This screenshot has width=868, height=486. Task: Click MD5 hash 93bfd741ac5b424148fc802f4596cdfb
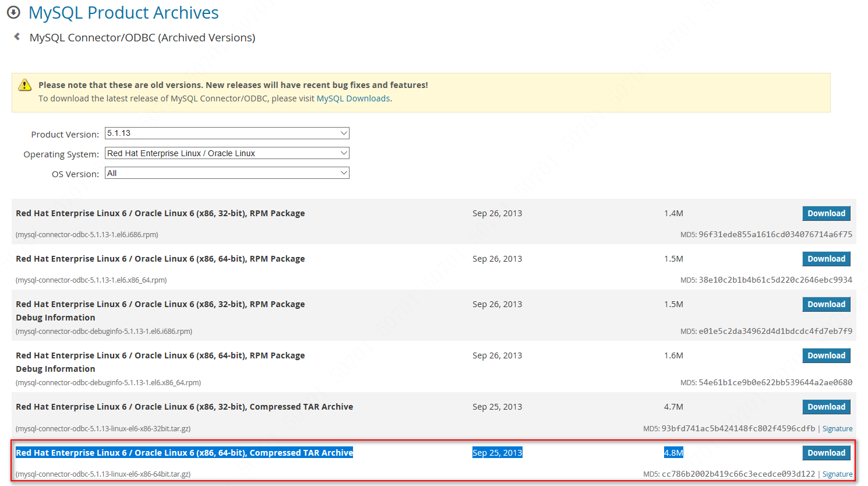738,428
